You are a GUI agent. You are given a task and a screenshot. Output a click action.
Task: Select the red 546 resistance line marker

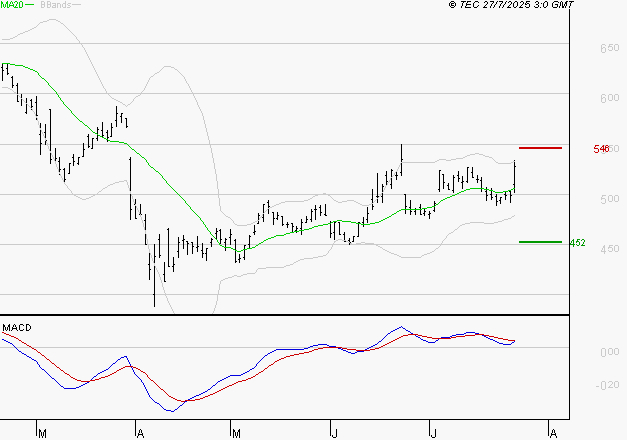[540, 148]
